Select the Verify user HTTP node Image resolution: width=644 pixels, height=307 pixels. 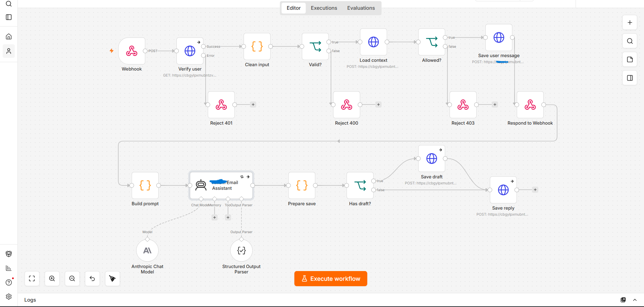[190, 51]
